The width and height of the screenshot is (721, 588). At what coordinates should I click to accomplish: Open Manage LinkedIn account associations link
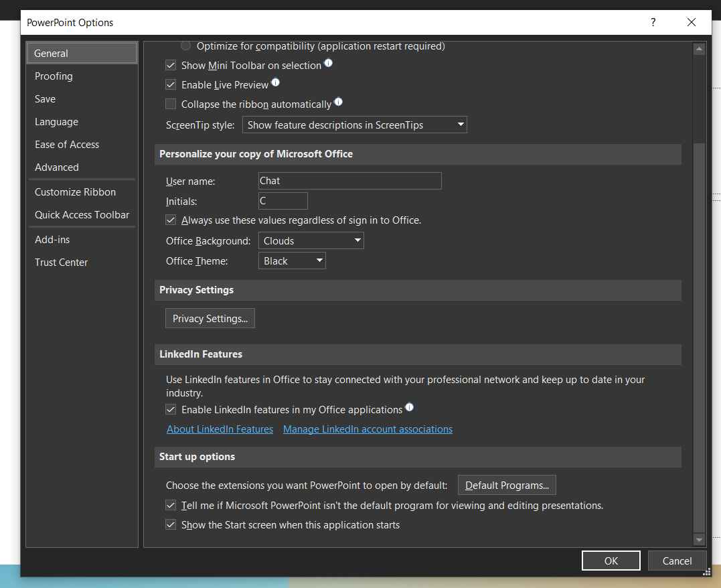click(368, 429)
